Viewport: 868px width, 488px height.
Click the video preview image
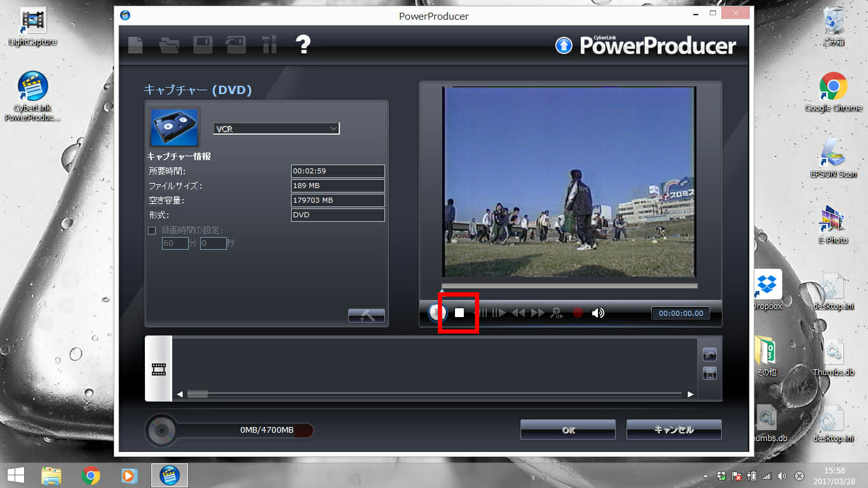point(569,182)
